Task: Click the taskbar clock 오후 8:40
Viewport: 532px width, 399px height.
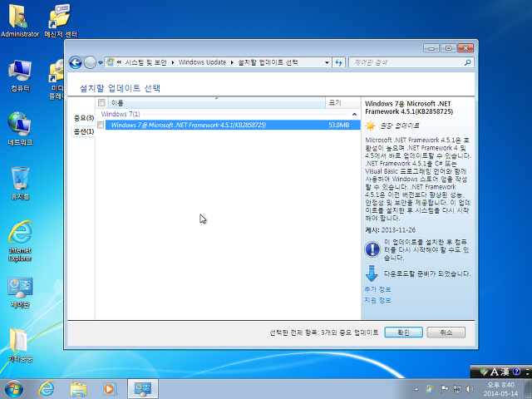Action: 500,389
